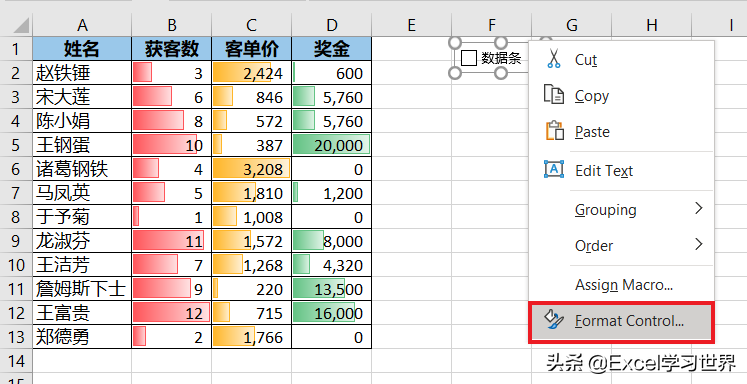Click 获客数 cell of 王富贵

click(x=172, y=313)
